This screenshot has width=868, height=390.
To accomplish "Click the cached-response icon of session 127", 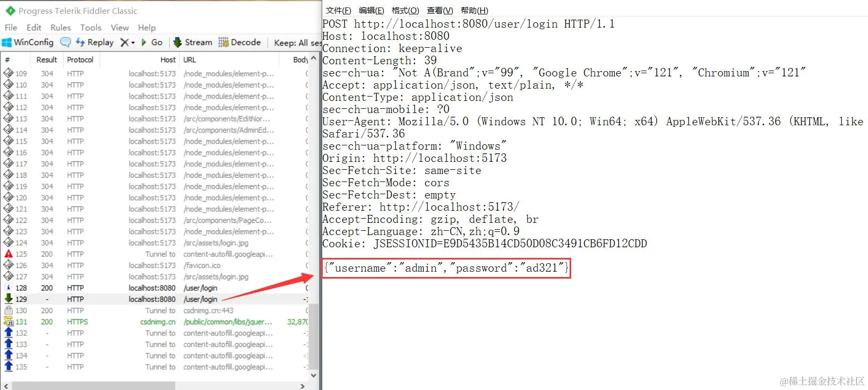I will 8,276.
